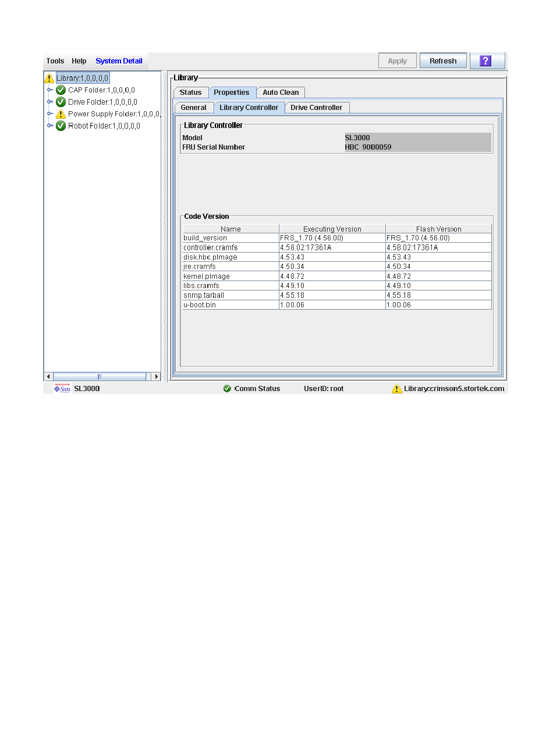Screen dimensions: 553x756
Task: Select Library:1,0,0,0,0 tree item
Action: pyautogui.click(x=83, y=78)
